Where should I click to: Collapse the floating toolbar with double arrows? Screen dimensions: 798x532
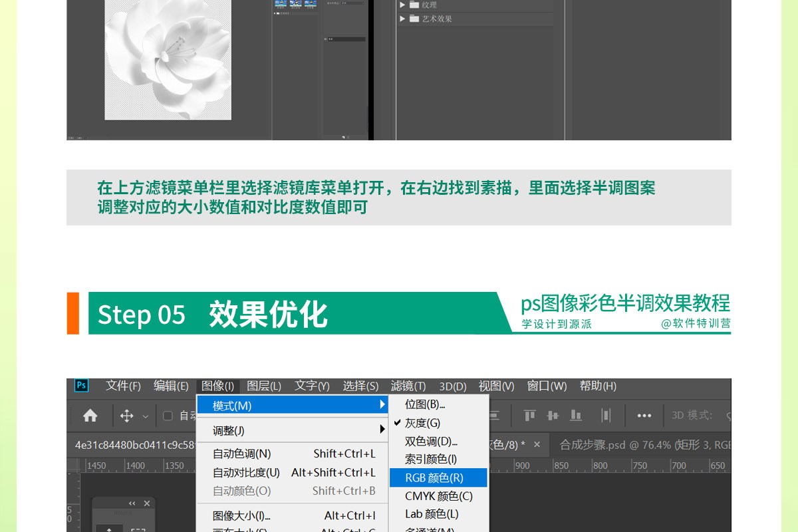click(x=132, y=503)
